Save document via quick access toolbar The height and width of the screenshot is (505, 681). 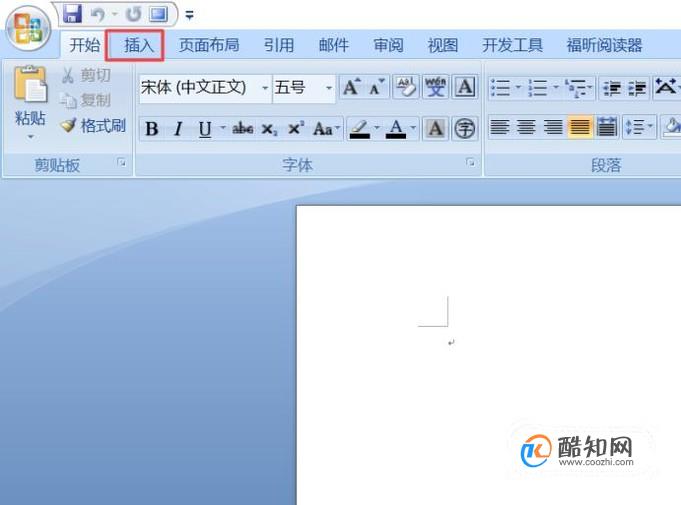pyautogui.click(x=72, y=14)
